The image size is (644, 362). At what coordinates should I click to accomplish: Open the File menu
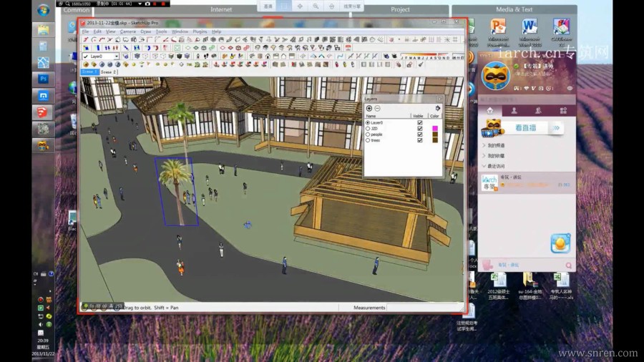click(85, 31)
